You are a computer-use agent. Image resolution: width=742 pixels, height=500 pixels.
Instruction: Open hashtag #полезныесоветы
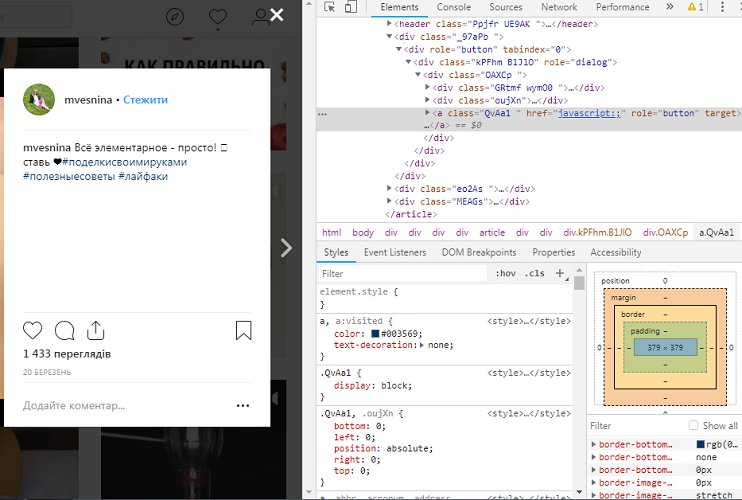click(x=69, y=176)
